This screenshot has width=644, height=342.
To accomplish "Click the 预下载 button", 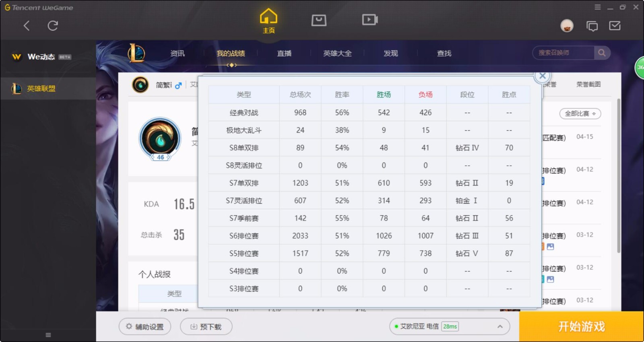I will [x=206, y=327].
